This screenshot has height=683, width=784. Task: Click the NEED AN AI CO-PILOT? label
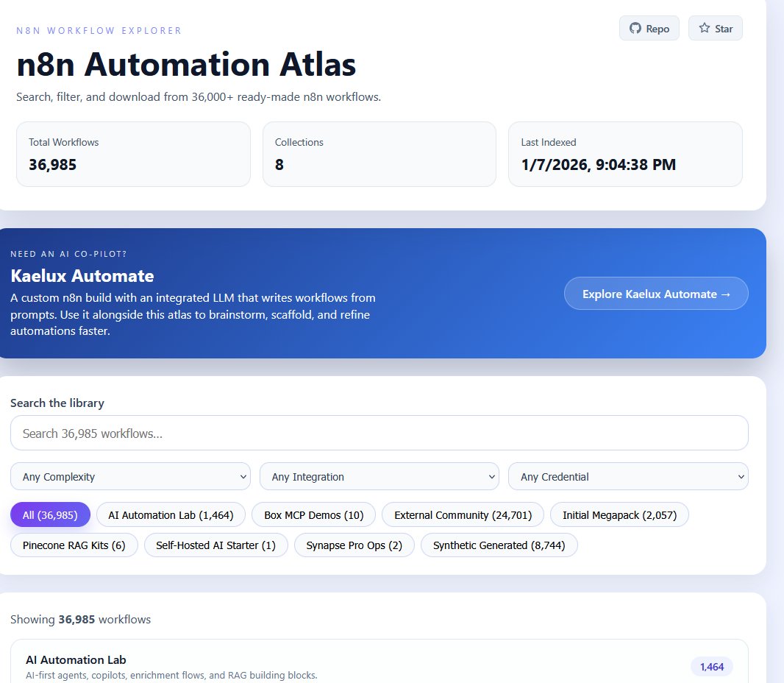[68, 254]
